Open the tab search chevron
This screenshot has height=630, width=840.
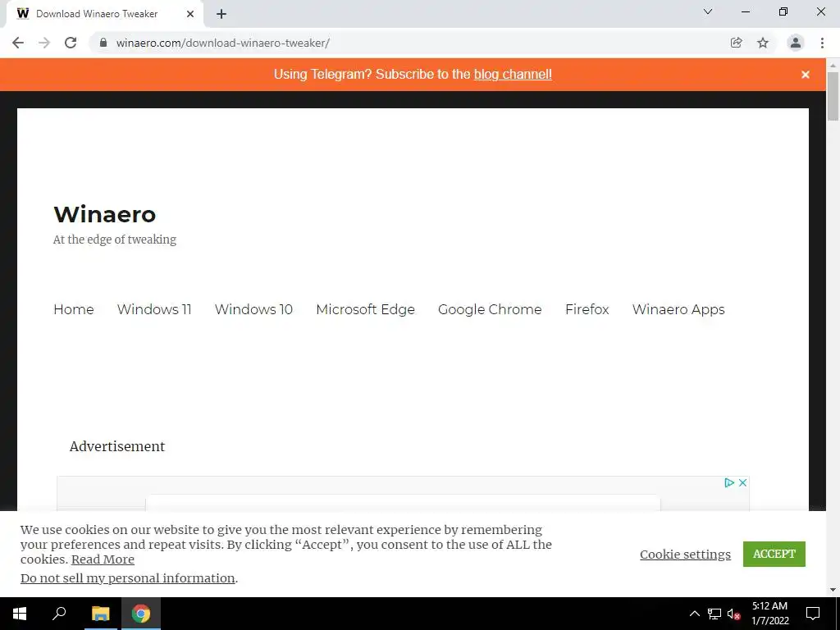point(708,11)
